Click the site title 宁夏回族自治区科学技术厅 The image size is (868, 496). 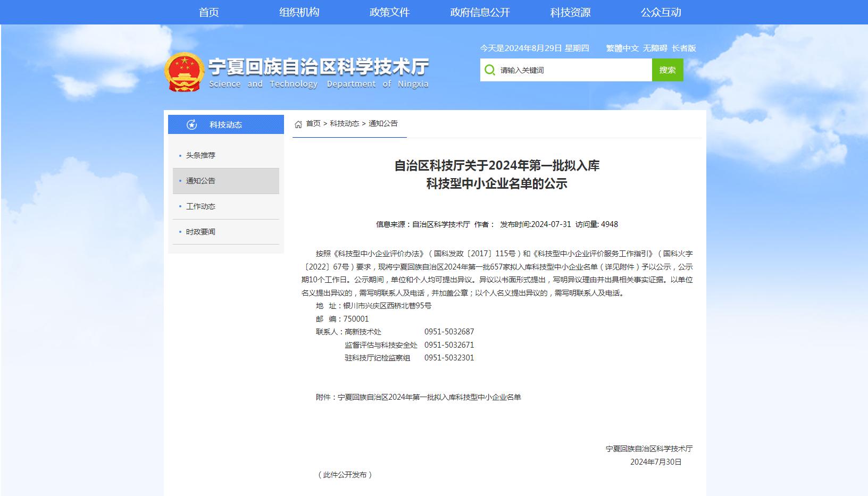tap(318, 68)
